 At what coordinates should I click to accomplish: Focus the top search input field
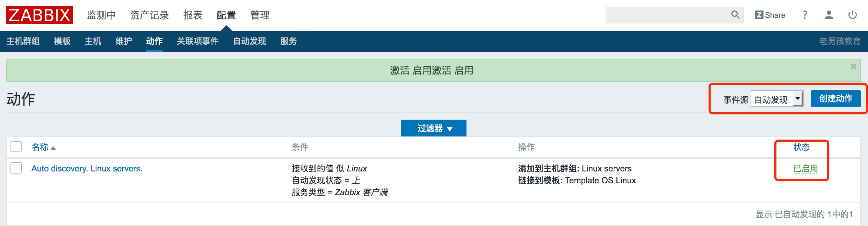(667, 15)
